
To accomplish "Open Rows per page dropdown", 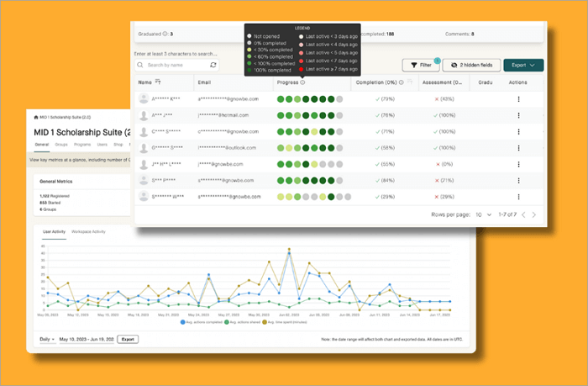I will pyautogui.click(x=483, y=214).
